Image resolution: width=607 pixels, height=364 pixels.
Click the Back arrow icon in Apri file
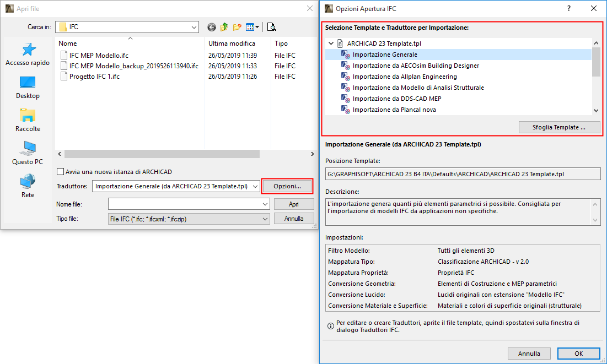pos(211,27)
